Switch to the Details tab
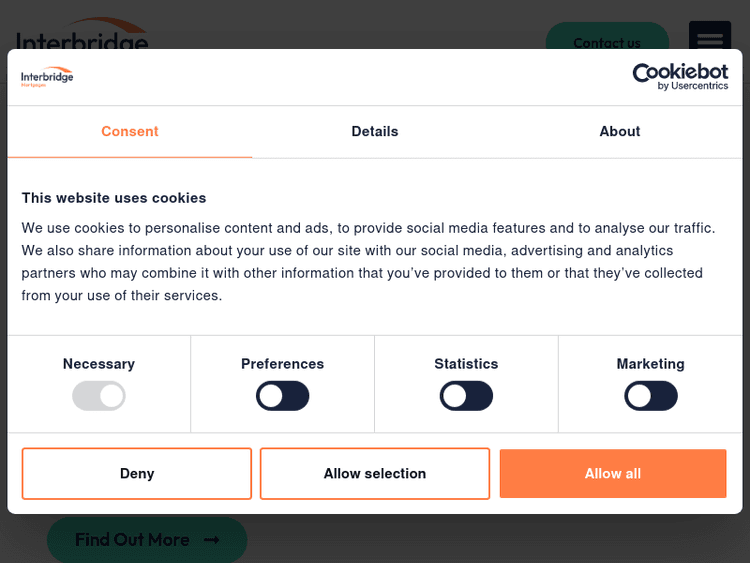This screenshot has width=750, height=563. click(375, 132)
